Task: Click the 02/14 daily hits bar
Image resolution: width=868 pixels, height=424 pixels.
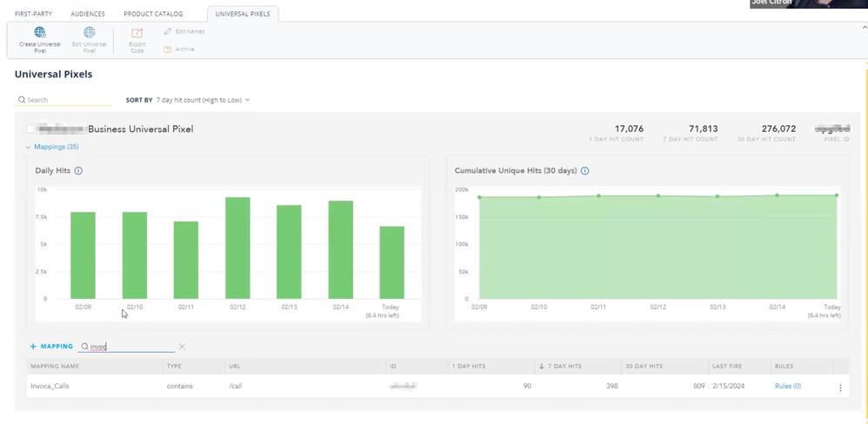Action: [340, 250]
